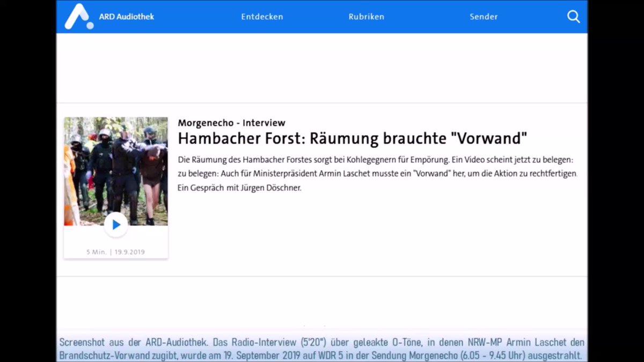Image resolution: width=644 pixels, height=362 pixels.
Task: Open the Rubriken menu item
Action: click(x=367, y=17)
